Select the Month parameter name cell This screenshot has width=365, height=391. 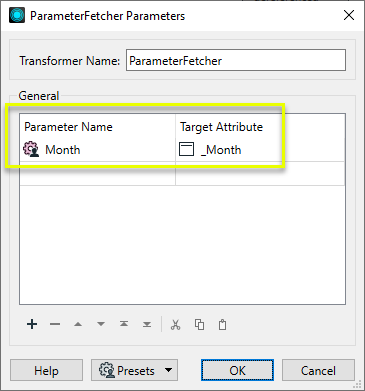[x=98, y=150]
